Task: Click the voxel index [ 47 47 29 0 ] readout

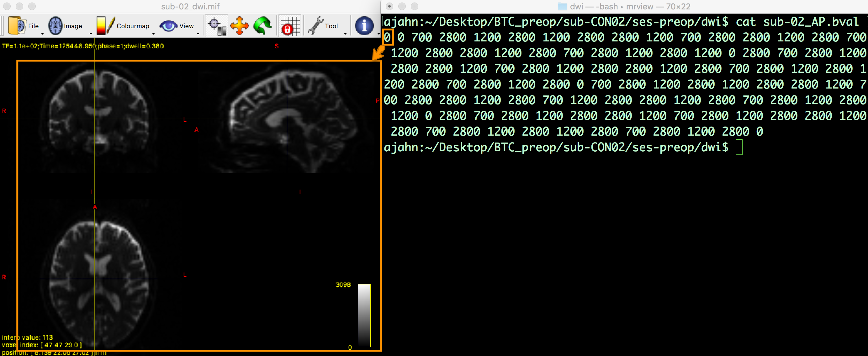Action: tap(42, 345)
